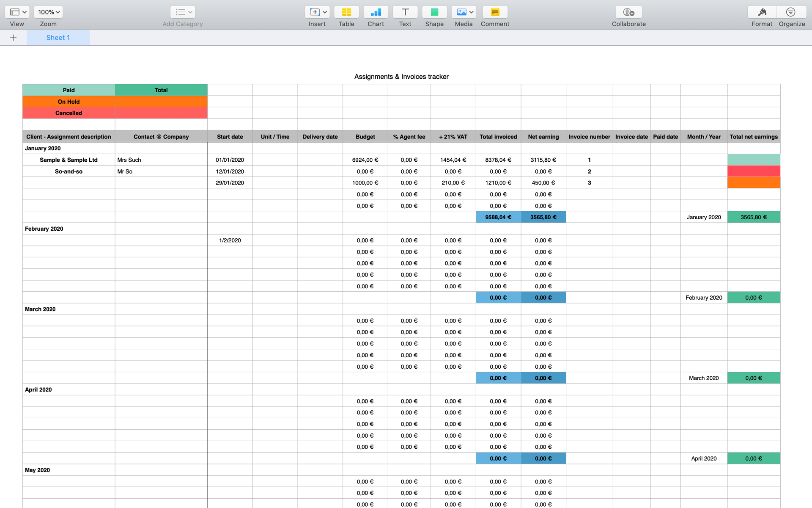Select the Net earning column header
Image resolution: width=812 pixels, height=508 pixels.
click(x=543, y=137)
